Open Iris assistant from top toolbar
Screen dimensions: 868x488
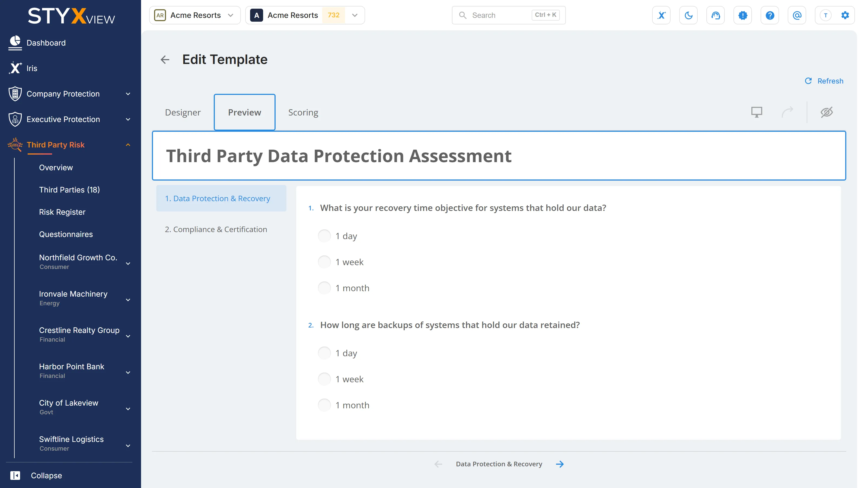661,15
